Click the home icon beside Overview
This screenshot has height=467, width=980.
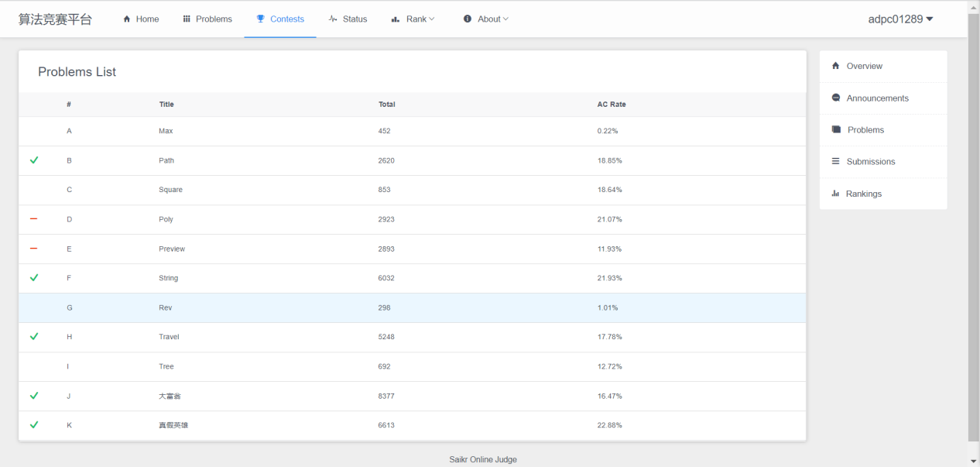click(835, 66)
